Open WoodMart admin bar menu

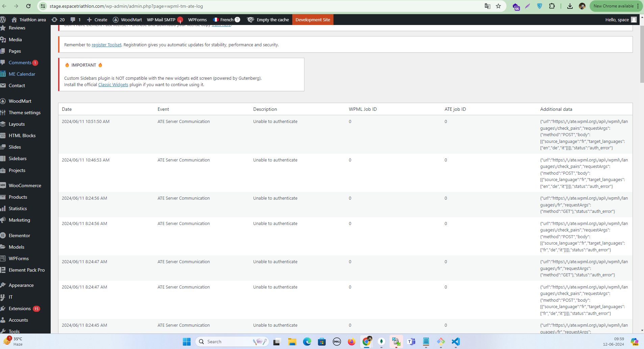tap(127, 20)
